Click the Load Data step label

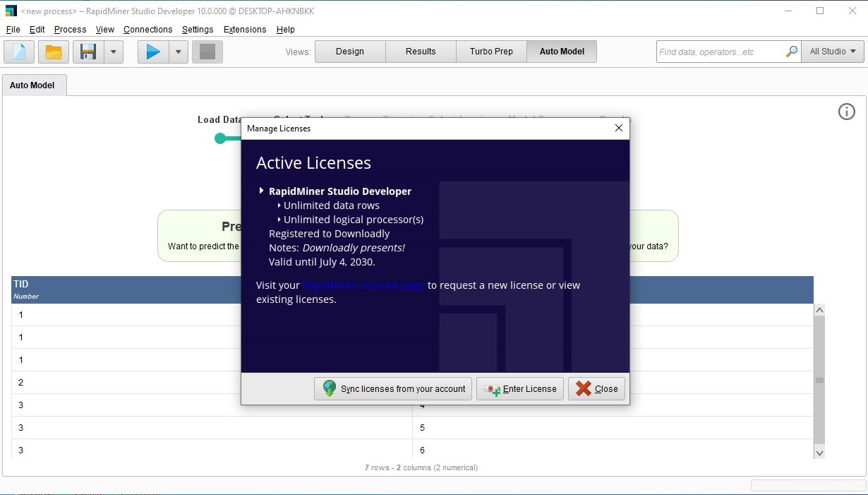pyautogui.click(x=219, y=120)
